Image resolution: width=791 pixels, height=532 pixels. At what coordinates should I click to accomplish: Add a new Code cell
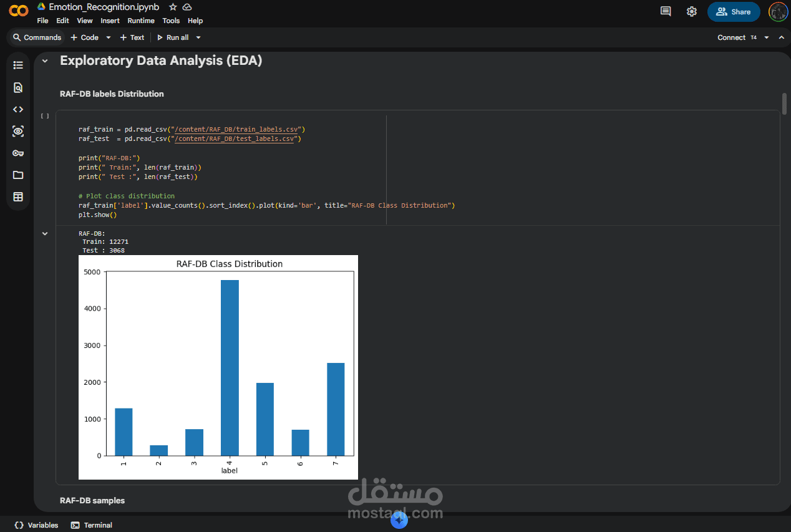tap(85, 37)
